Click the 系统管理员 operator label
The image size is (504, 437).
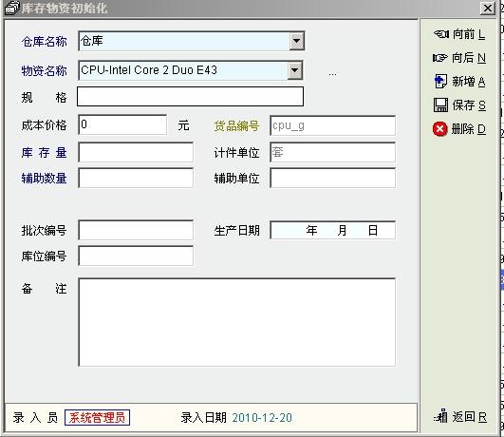(x=97, y=417)
